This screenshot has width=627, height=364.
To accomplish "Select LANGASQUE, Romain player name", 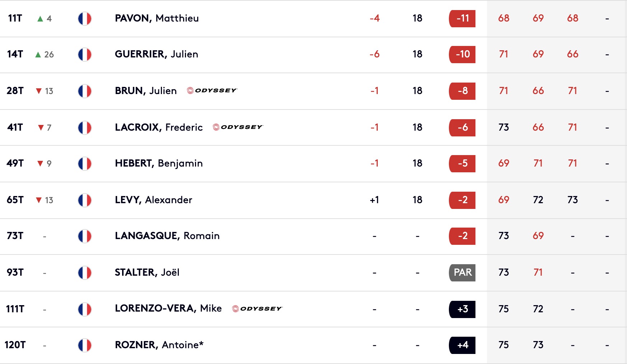I will point(167,236).
